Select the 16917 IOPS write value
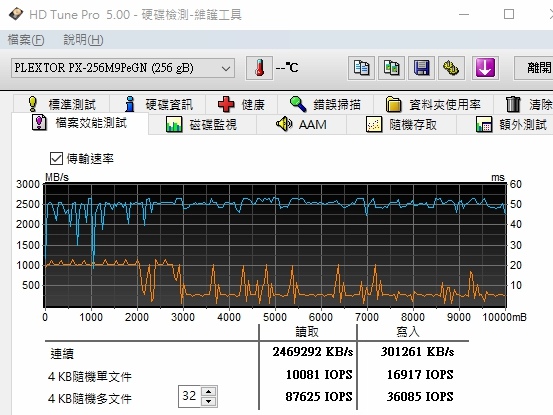Viewport: 553px width, 415px height. pyautogui.click(x=420, y=374)
